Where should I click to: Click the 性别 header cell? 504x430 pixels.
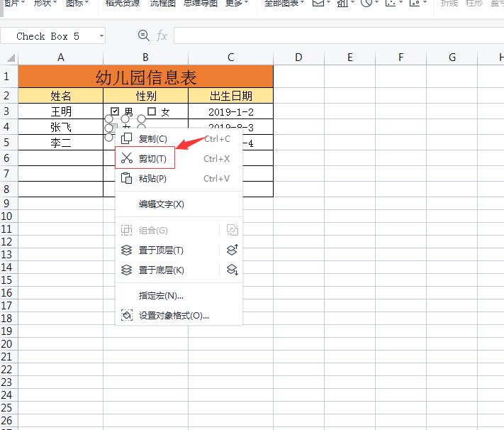145,96
